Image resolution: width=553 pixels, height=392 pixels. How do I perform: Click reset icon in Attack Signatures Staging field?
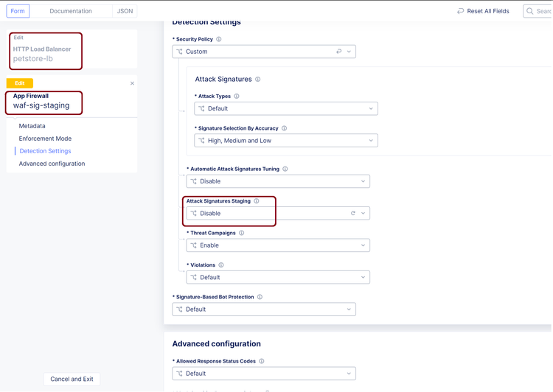click(x=353, y=214)
